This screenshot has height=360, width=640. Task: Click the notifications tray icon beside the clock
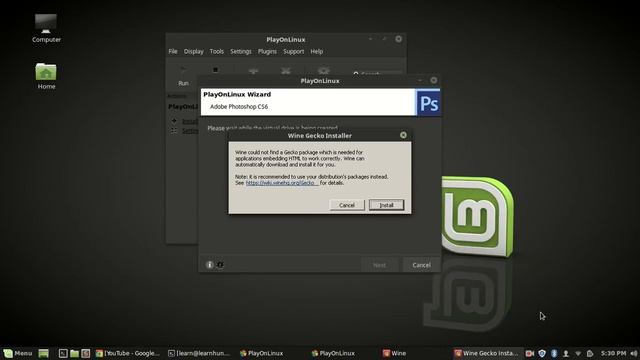click(590, 353)
